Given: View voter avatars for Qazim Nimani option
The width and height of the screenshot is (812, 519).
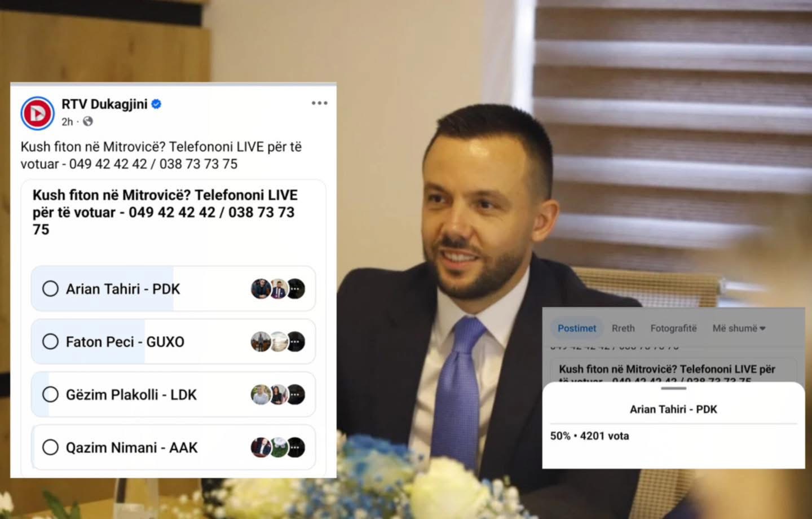Looking at the screenshot, I should (278, 447).
